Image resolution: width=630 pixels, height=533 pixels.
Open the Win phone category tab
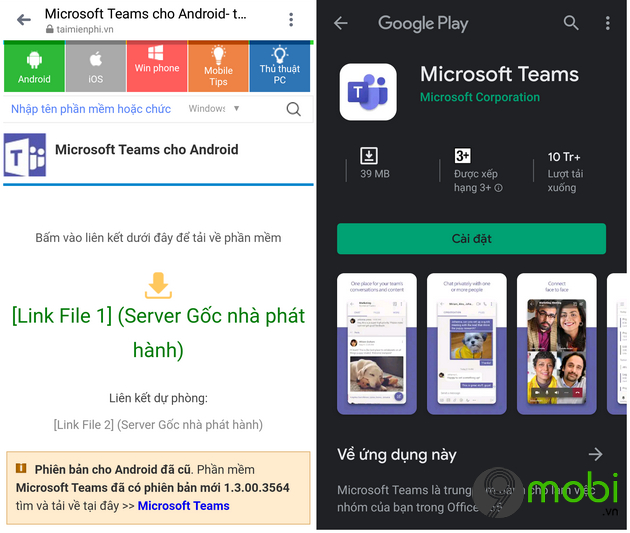pyautogui.click(x=157, y=67)
